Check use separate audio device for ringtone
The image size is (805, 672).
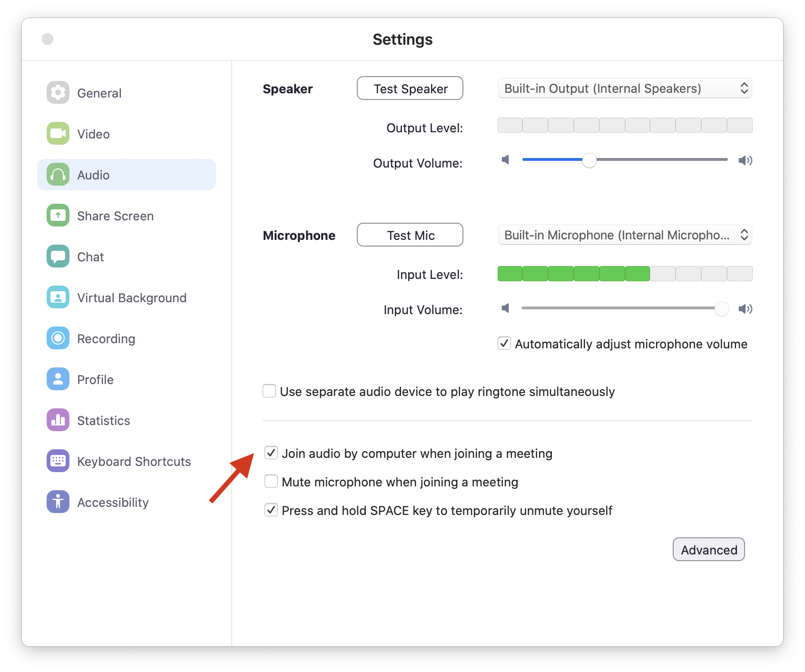pyautogui.click(x=269, y=391)
